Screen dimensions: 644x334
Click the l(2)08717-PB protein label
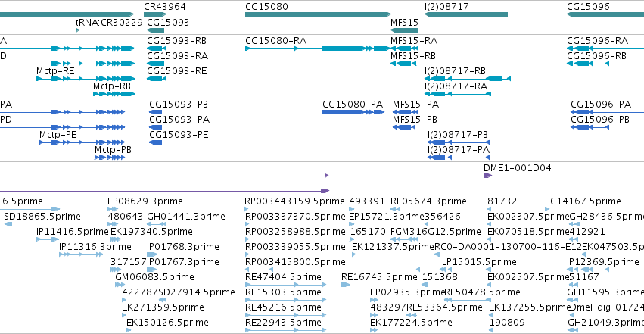coord(458,134)
